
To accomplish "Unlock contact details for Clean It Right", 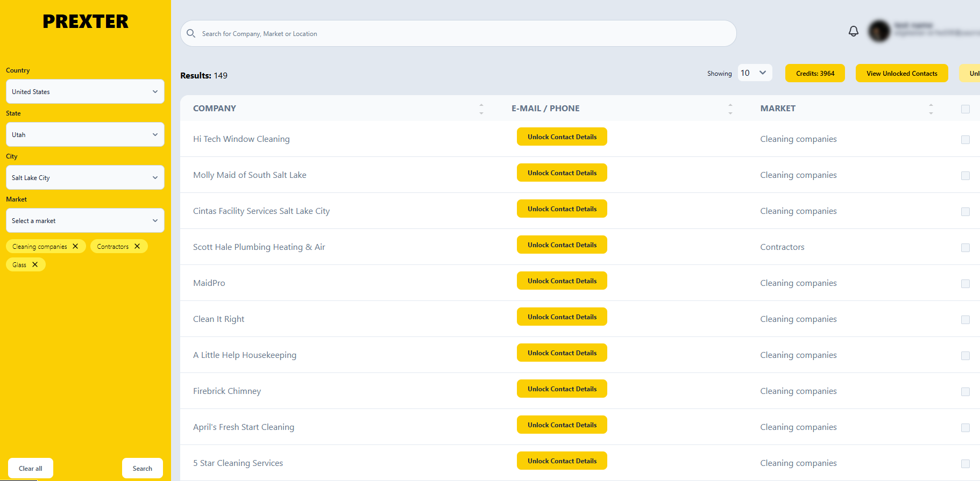I will pos(562,317).
